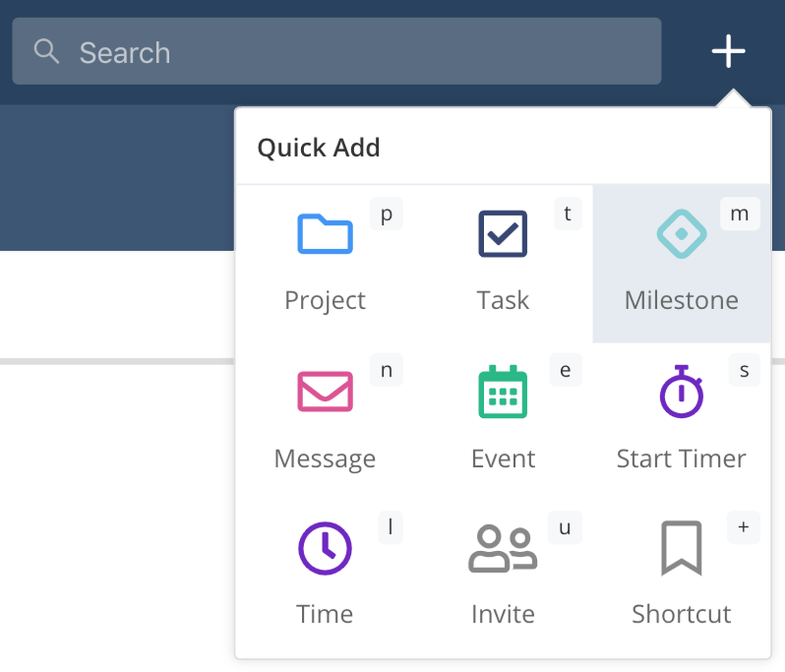The height and width of the screenshot is (672, 785).
Task: Click the Invite people icon
Action: coord(502,549)
